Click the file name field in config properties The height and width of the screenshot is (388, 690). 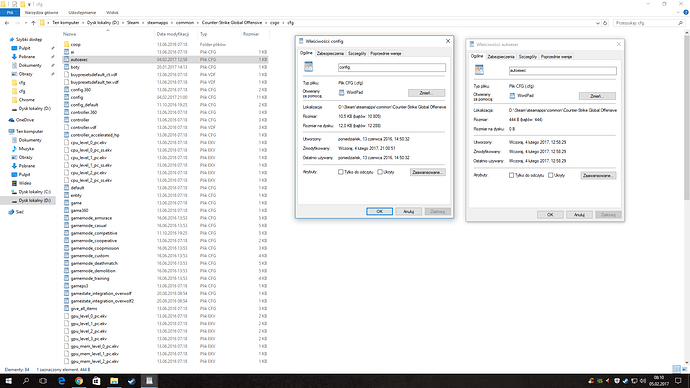click(x=392, y=67)
